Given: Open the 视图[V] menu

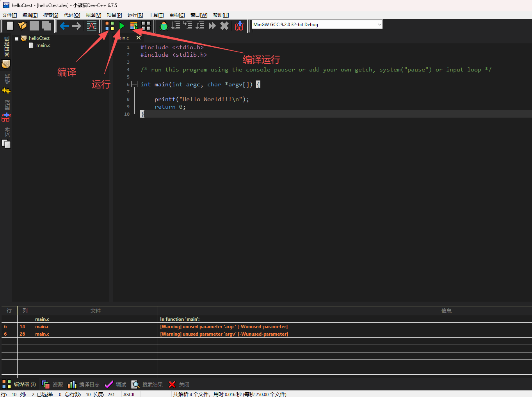Looking at the screenshot, I should (93, 15).
